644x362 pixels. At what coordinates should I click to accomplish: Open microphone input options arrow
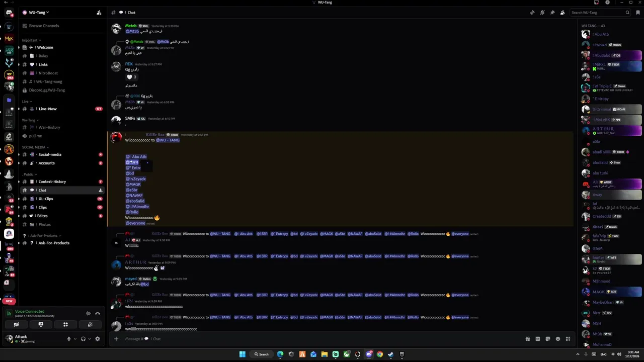click(75, 339)
